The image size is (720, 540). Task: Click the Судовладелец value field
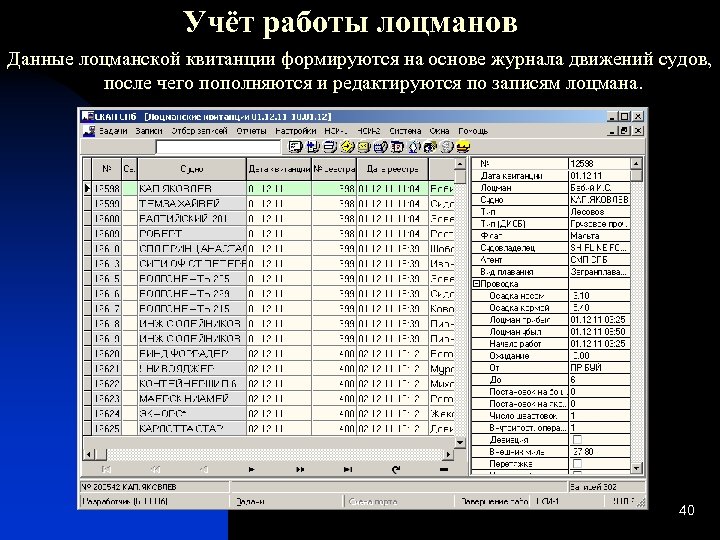point(599,248)
